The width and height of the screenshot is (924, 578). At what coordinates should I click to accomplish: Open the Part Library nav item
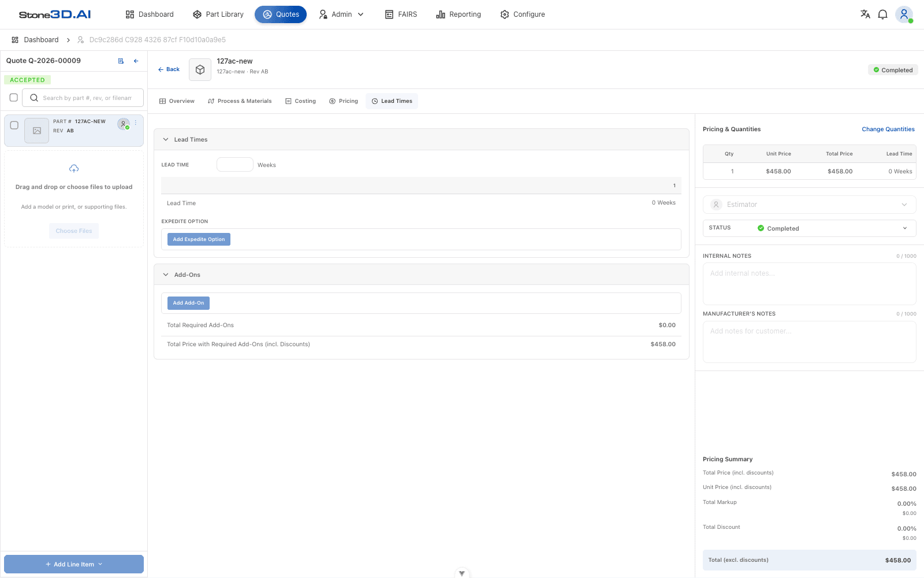tap(218, 14)
